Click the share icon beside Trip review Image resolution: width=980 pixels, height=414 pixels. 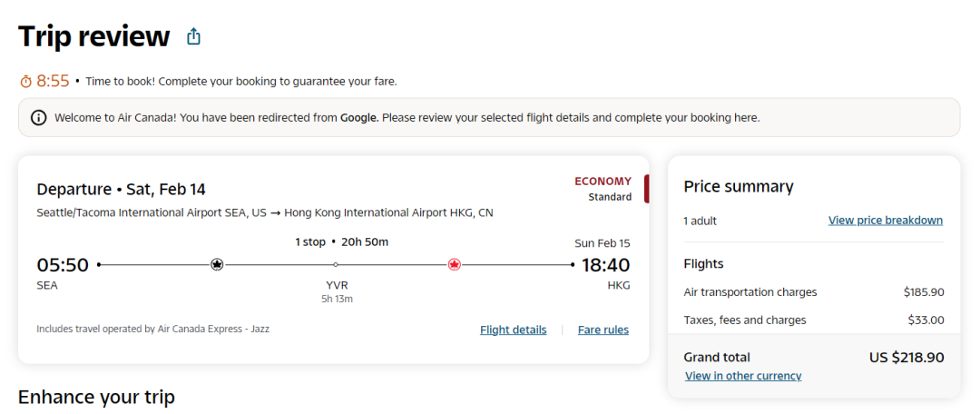(193, 37)
